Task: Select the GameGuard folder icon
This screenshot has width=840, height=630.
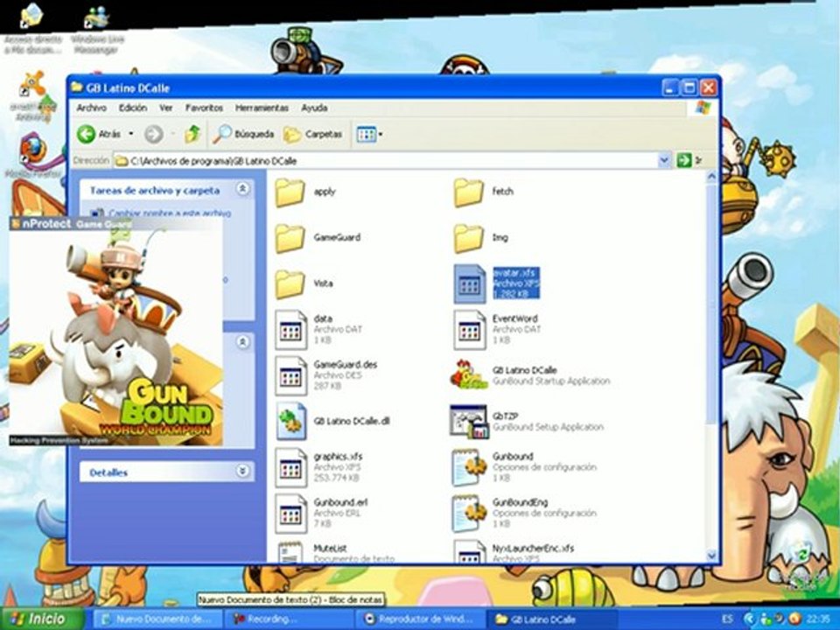Action: tap(290, 239)
